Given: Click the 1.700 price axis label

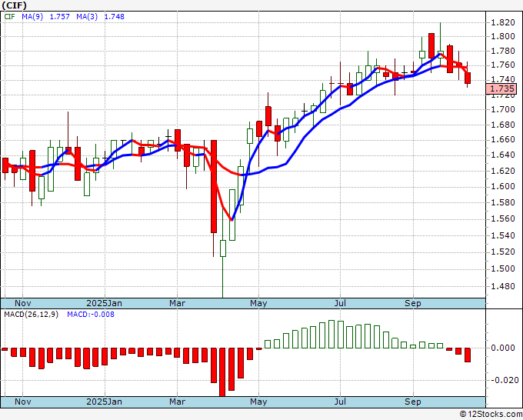Looking at the screenshot, I should coord(503,109).
